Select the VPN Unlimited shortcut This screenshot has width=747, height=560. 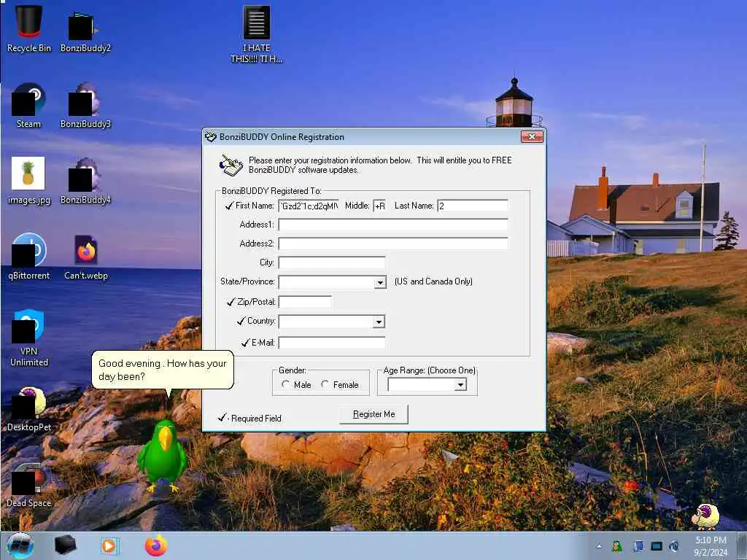click(x=28, y=337)
